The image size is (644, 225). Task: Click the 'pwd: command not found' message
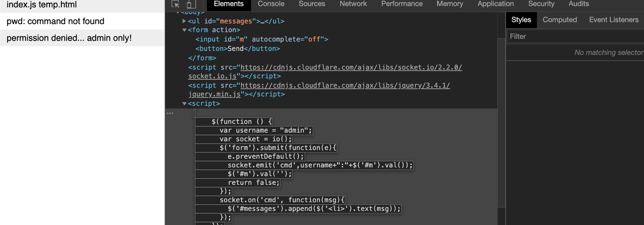(x=82, y=21)
